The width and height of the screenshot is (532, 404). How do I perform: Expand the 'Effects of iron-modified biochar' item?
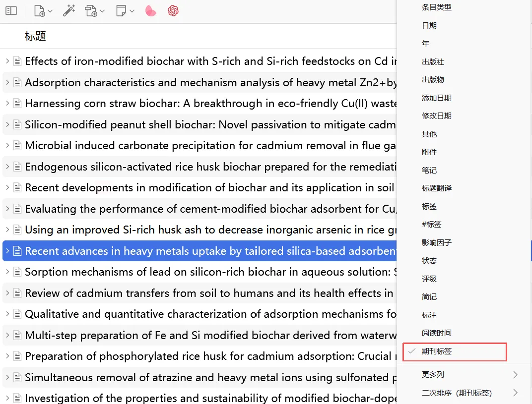tap(7, 61)
